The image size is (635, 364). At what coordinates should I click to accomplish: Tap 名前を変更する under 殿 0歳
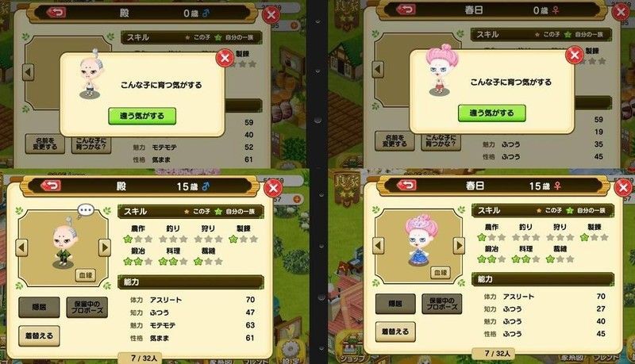(x=45, y=144)
